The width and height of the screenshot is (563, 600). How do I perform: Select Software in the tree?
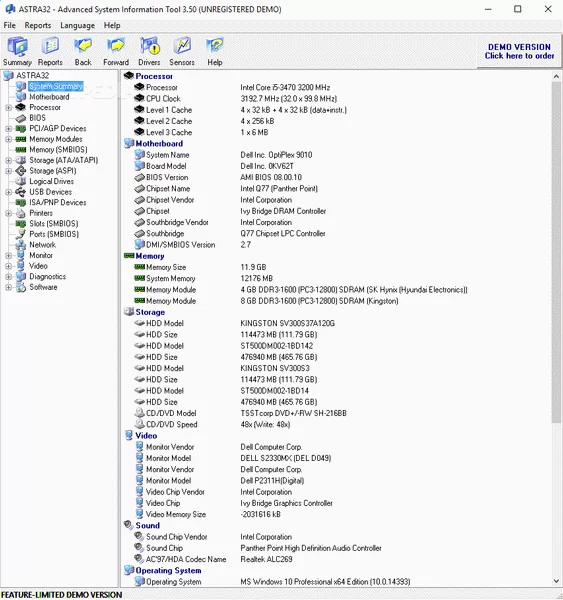[x=43, y=287]
